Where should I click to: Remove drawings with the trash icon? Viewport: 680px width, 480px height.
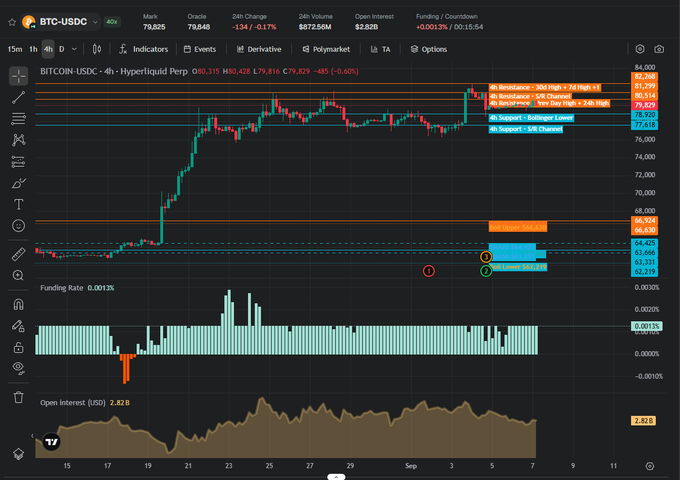pos(18,397)
